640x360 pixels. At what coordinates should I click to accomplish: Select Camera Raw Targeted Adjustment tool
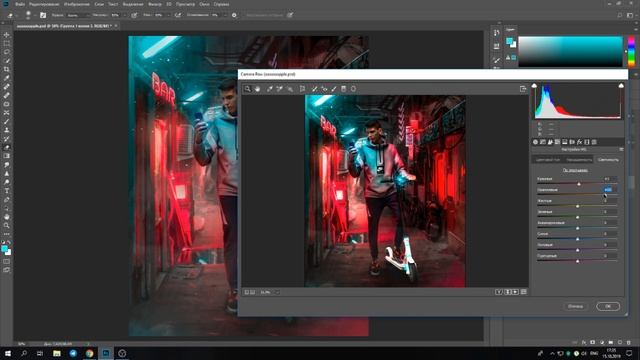[x=290, y=89]
